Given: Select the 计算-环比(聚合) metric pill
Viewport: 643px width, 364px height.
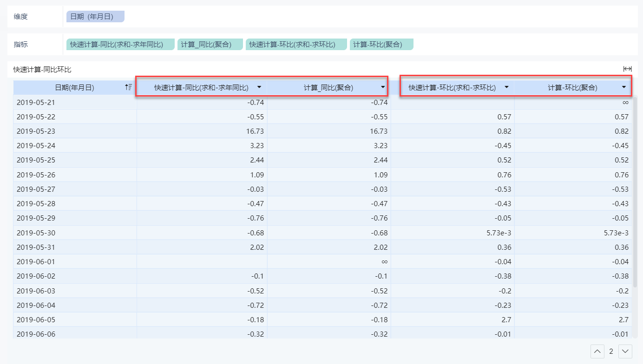Looking at the screenshot, I should point(381,45).
